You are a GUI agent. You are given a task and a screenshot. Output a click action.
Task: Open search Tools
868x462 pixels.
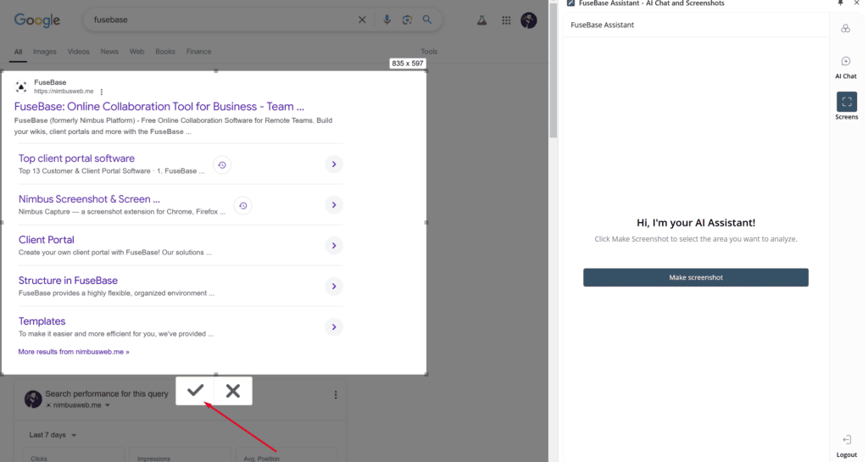429,52
